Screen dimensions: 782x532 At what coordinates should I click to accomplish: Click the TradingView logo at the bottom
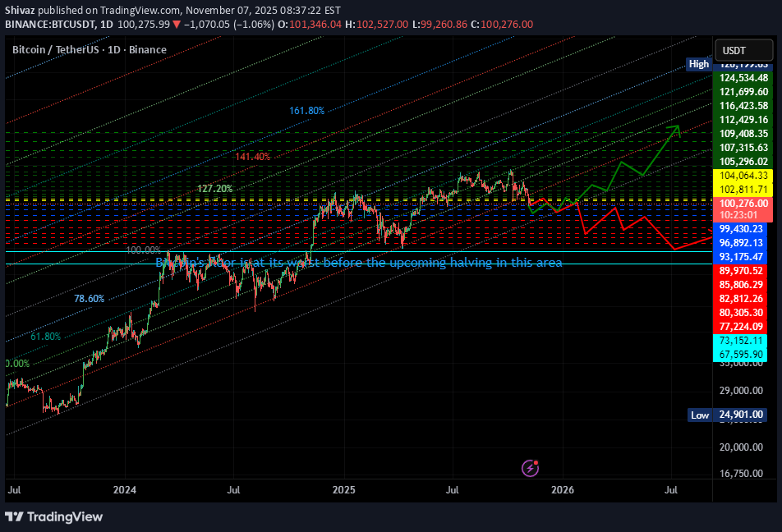54,516
